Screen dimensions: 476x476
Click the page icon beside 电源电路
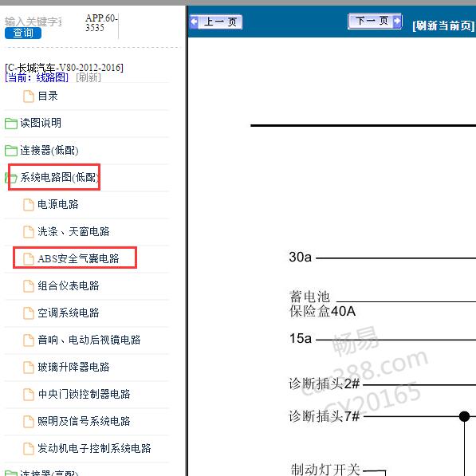[29, 205]
